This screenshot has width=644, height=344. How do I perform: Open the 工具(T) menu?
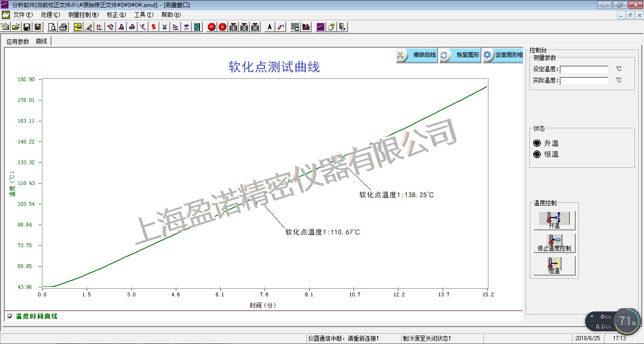(x=143, y=15)
